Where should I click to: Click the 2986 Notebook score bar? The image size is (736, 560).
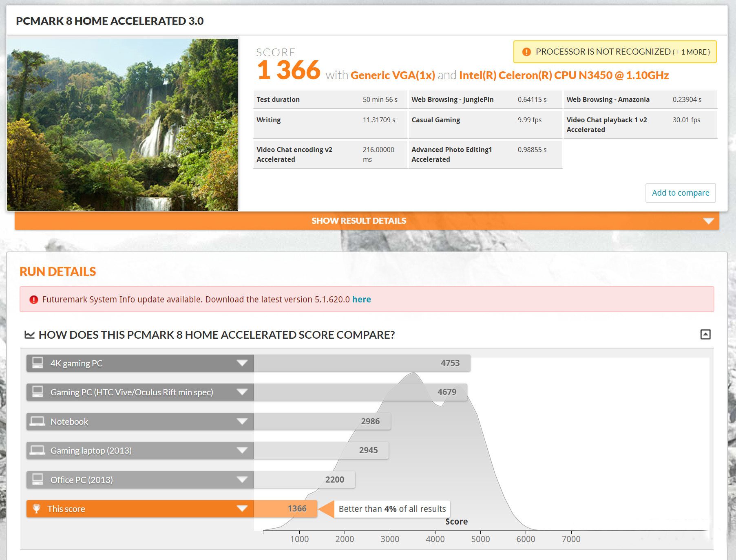click(322, 421)
